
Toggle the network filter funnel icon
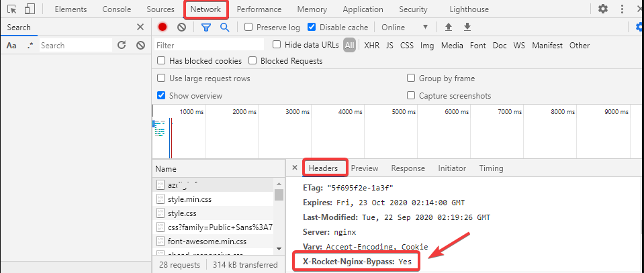pyautogui.click(x=207, y=28)
